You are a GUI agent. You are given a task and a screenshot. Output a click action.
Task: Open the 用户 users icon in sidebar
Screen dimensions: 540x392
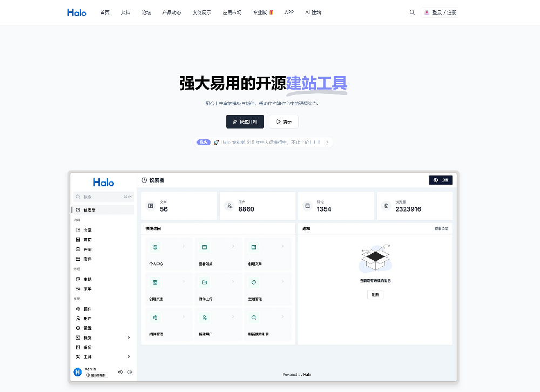pyautogui.click(x=78, y=319)
